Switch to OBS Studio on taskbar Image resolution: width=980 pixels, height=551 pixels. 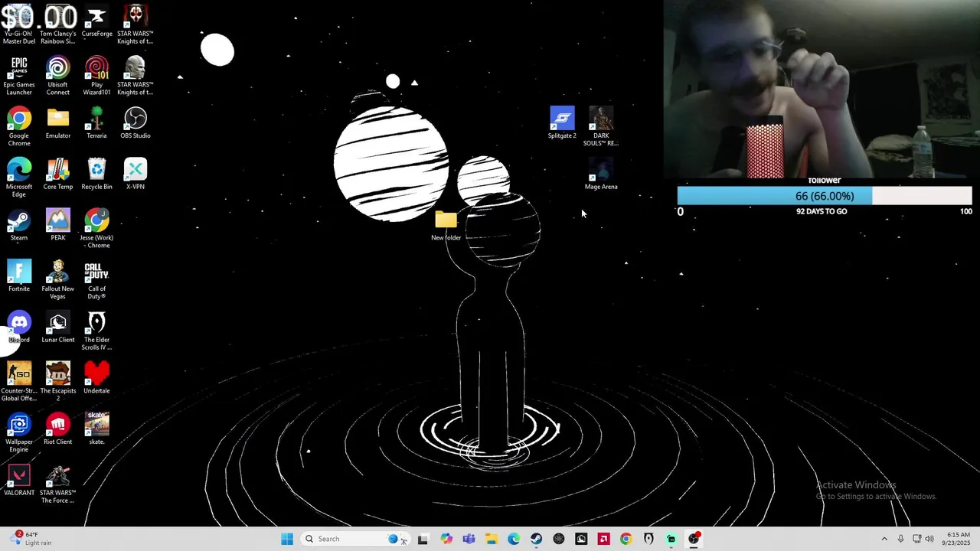click(694, 539)
